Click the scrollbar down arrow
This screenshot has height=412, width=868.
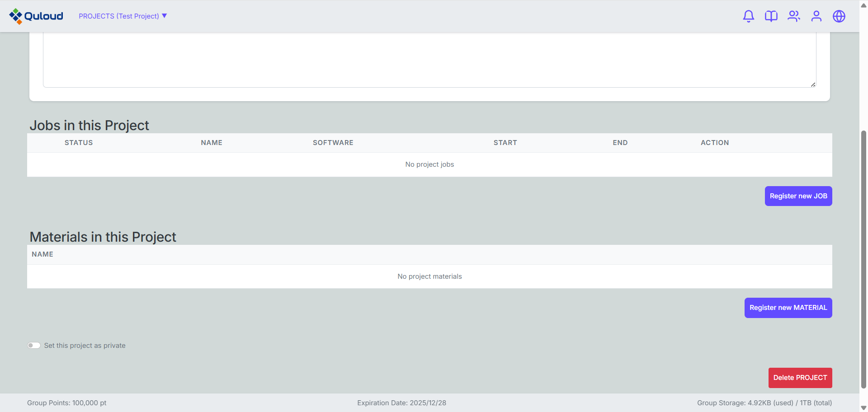pos(863,407)
